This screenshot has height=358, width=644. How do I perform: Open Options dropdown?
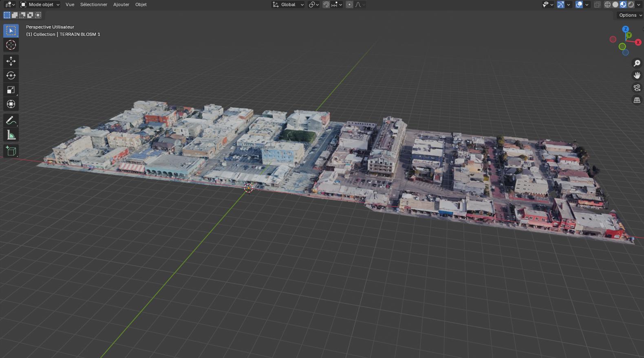click(x=630, y=15)
